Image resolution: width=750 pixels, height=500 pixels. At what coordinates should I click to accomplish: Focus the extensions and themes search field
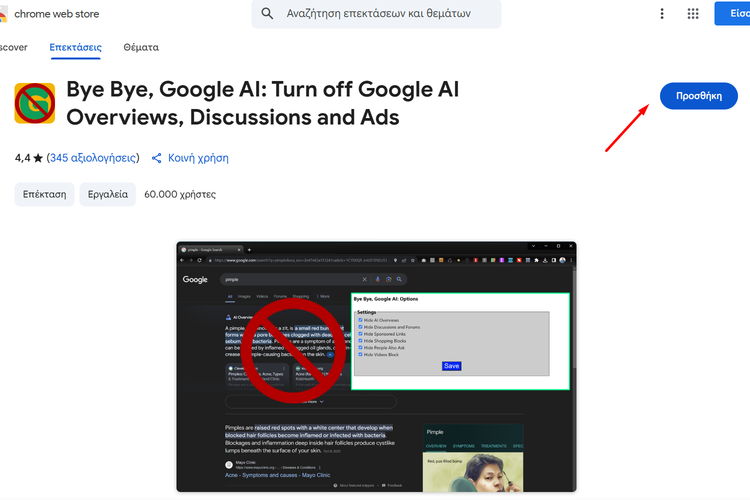tap(376, 13)
